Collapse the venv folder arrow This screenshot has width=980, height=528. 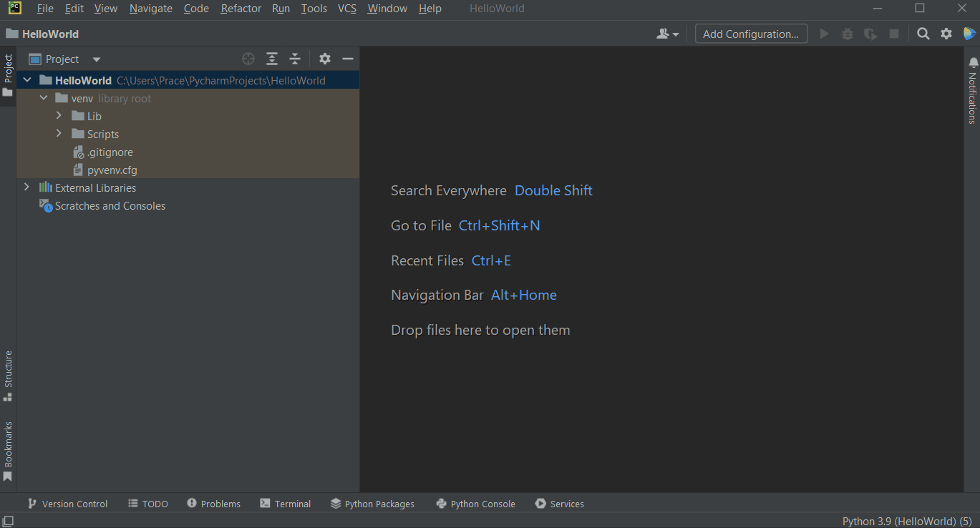[x=44, y=98]
